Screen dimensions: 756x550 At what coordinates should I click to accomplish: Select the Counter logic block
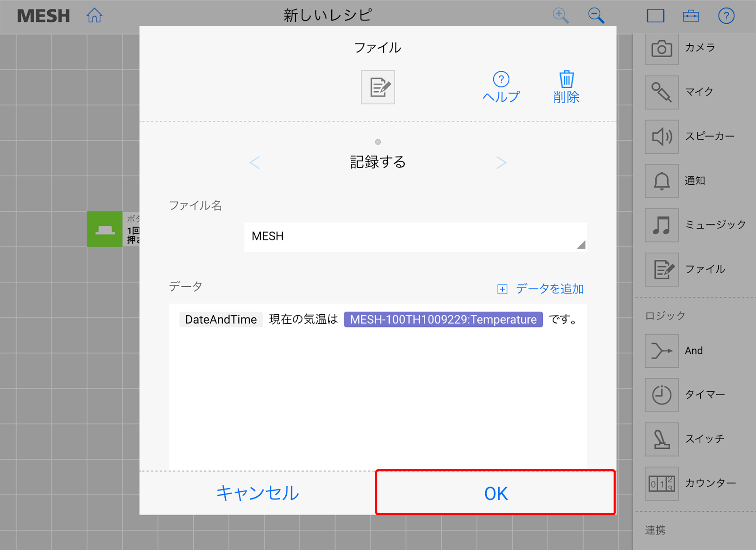(x=661, y=483)
